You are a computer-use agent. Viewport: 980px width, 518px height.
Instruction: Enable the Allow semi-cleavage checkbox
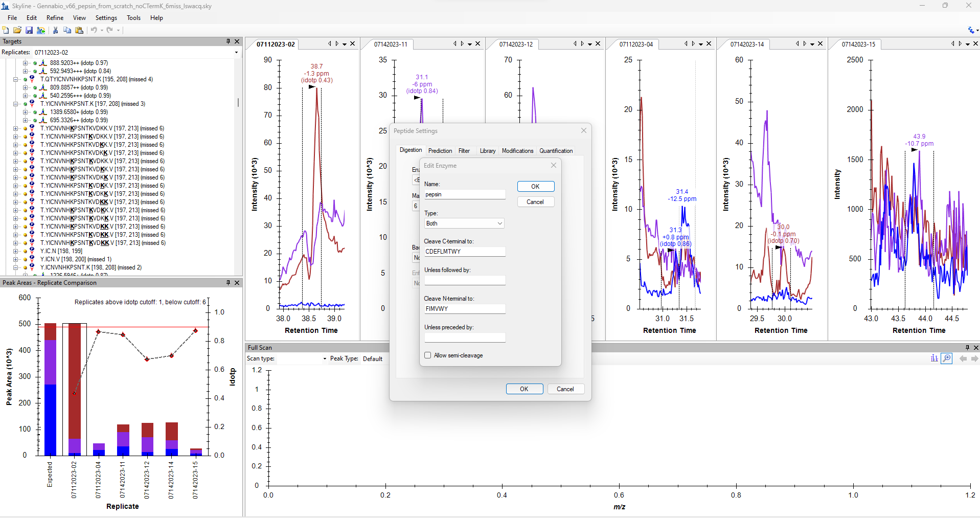428,355
